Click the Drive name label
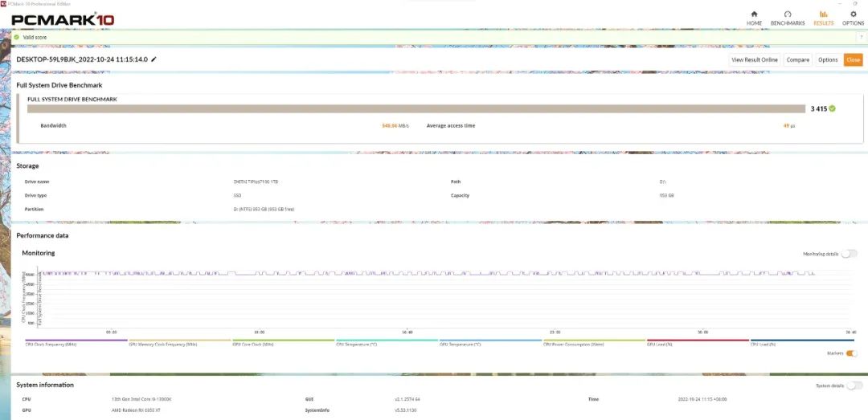 [36, 181]
